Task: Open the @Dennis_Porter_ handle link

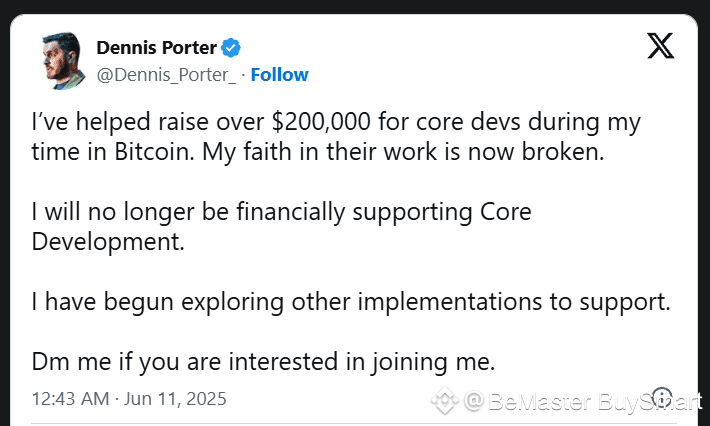Action: (167, 75)
